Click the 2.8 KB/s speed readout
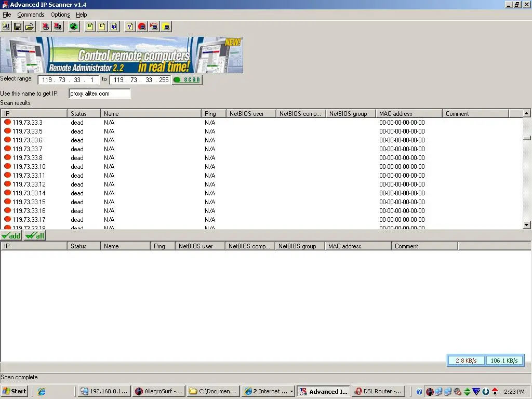The height and width of the screenshot is (399, 532). (466, 361)
